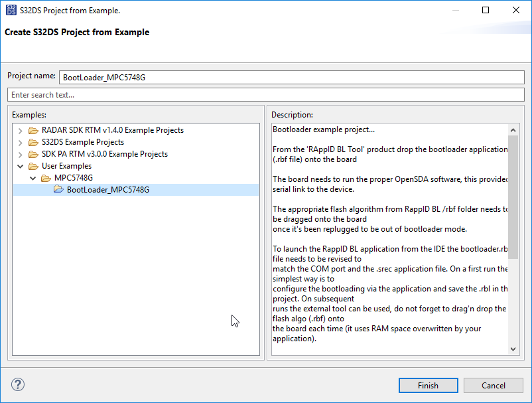Collapse the MPC5748G tree node
The image size is (532, 403).
(33, 178)
